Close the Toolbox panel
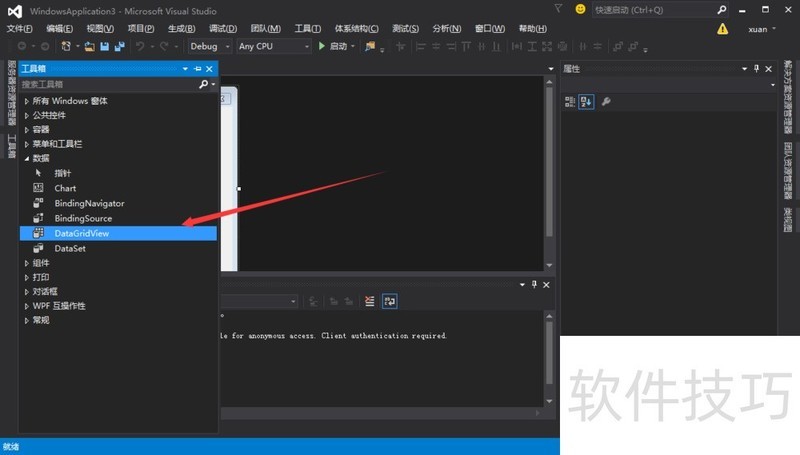The height and width of the screenshot is (455, 800). [x=209, y=69]
